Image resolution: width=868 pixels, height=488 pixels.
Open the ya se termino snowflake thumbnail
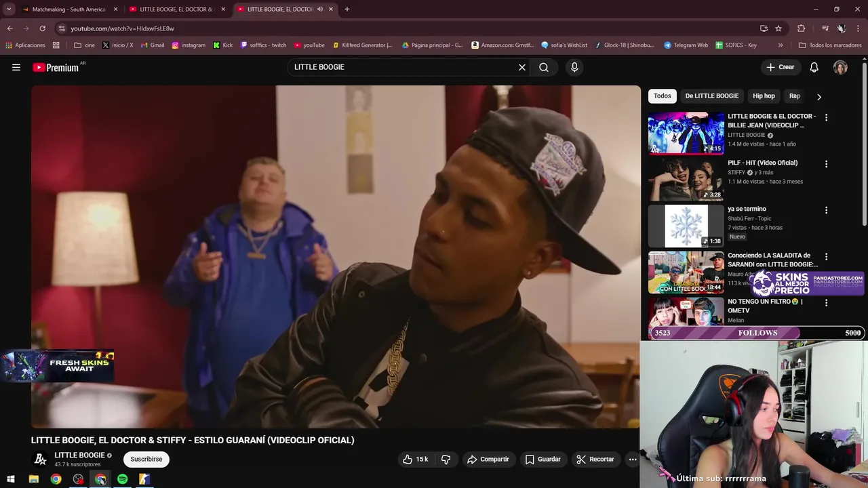[x=686, y=226]
